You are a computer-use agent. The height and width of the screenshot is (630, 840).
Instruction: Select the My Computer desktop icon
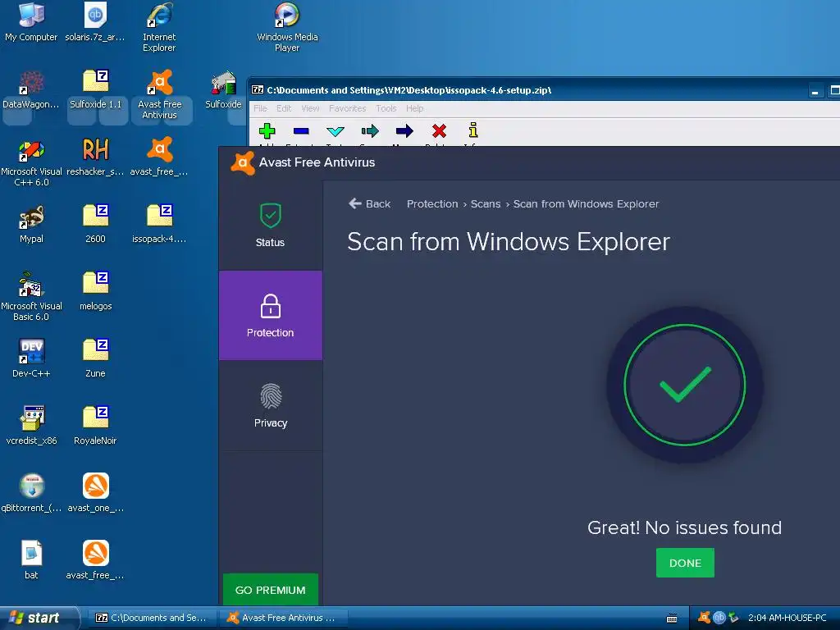[31, 22]
